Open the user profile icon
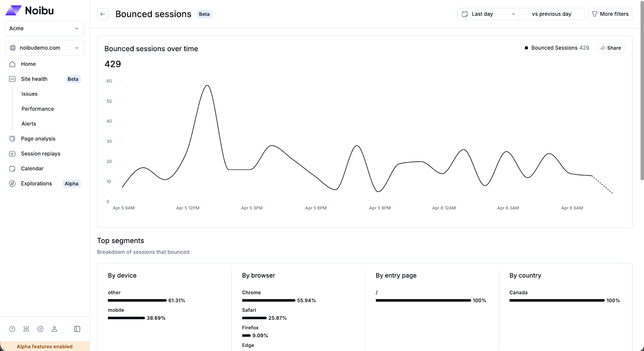This screenshot has width=644, height=351. [54, 329]
